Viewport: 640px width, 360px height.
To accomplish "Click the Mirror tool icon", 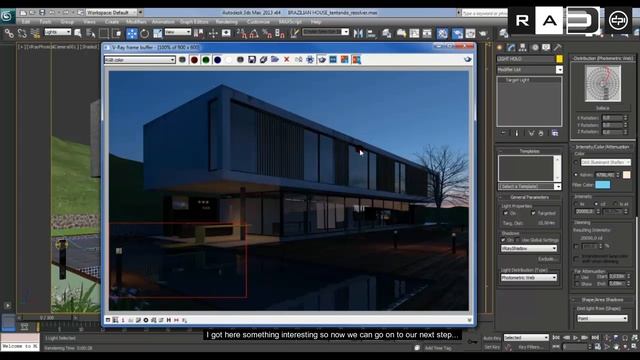I will tap(358, 33).
